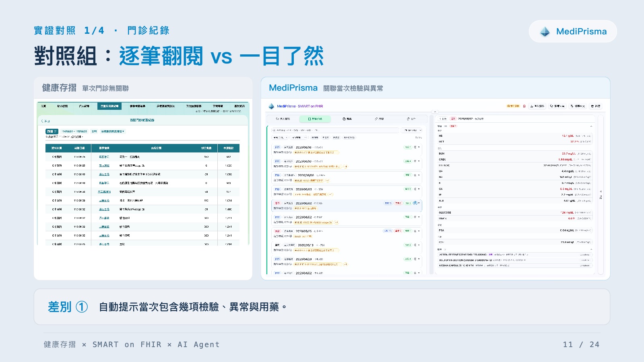The height and width of the screenshot is (362, 644).
Task: Click MediPrisma prism logo in app header
Action: point(271,106)
